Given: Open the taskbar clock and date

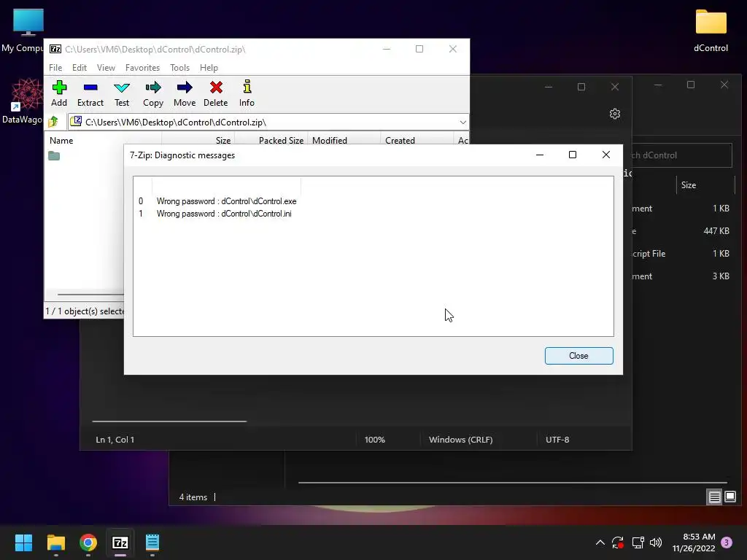Looking at the screenshot, I should tap(694, 542).
